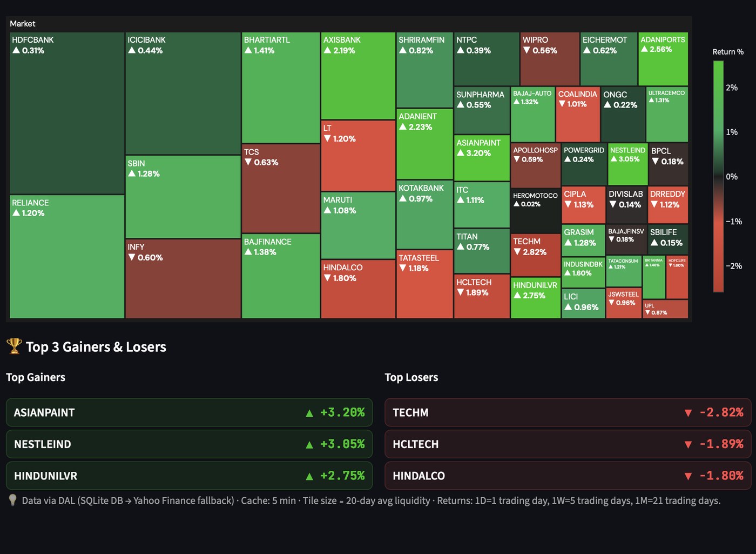
Task: Click the LT tile
Action: (x=358, y=156)
